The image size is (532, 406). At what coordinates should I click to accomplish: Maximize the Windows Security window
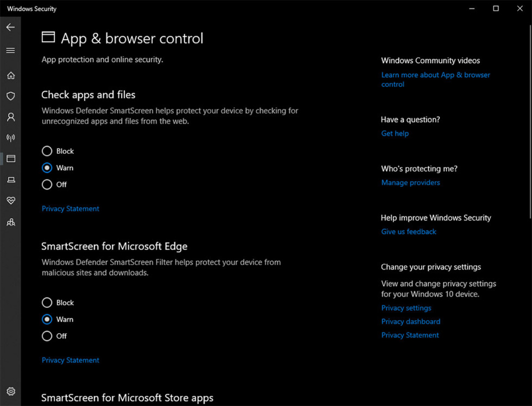pos(496,9)
